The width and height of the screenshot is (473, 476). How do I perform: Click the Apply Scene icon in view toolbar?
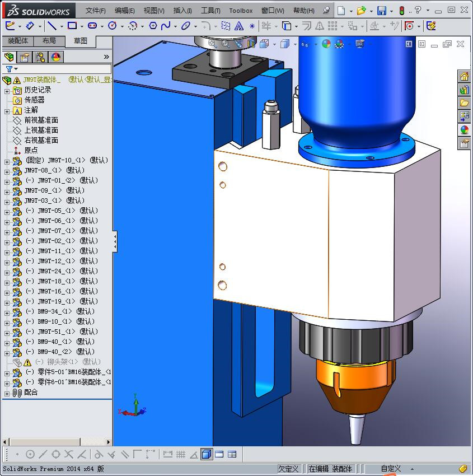(x=339, y=44)
